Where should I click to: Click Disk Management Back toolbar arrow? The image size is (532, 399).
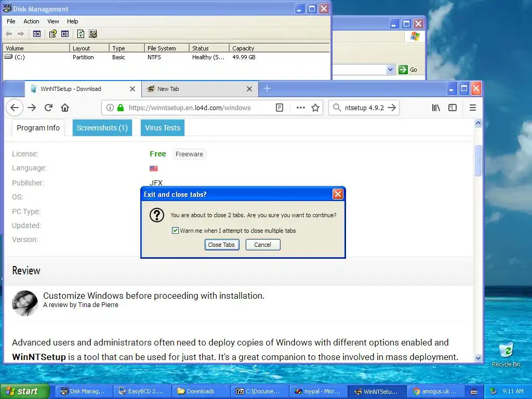pyautogui.click(x=9, y=34)
